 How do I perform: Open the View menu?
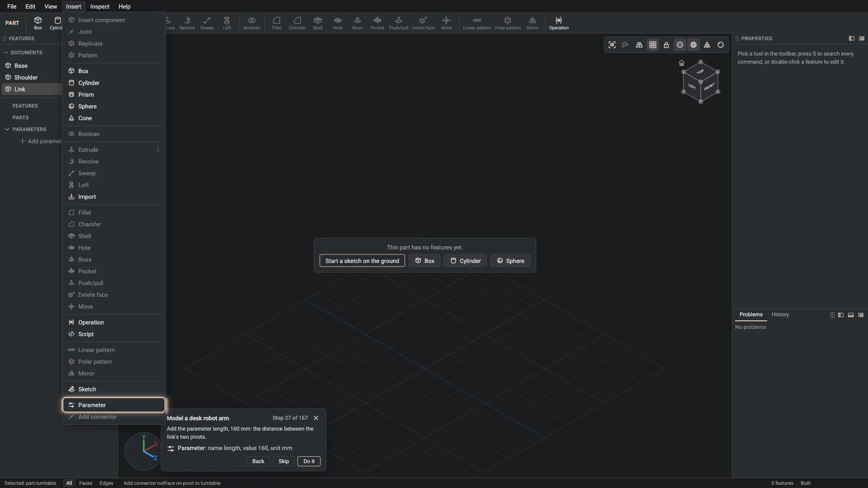pos(51,6)
